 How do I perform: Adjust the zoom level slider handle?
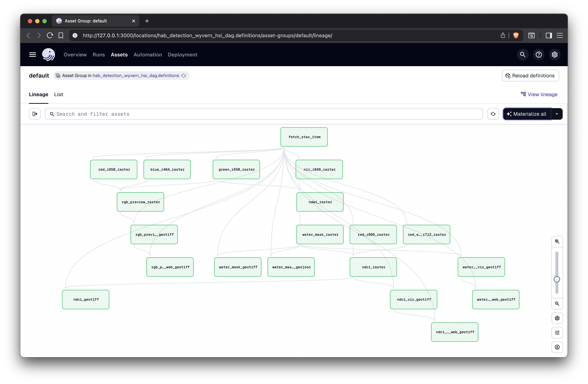[557, 279]
